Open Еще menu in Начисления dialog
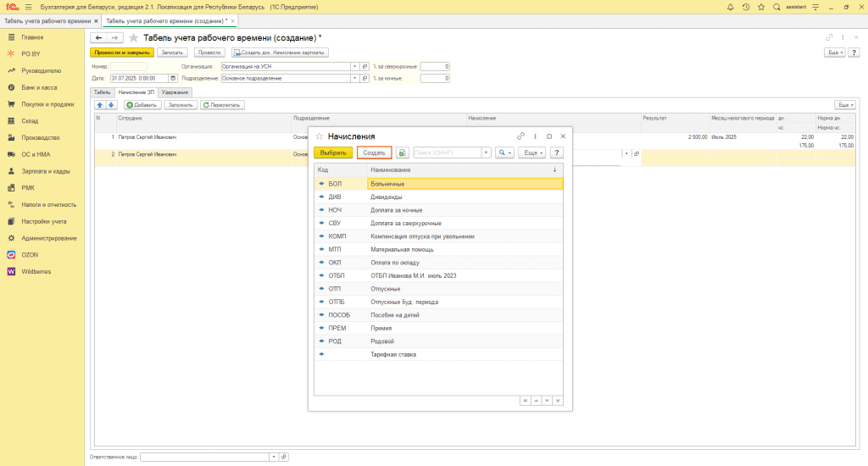This screenshot has height=466, width=868. point(532,153)
